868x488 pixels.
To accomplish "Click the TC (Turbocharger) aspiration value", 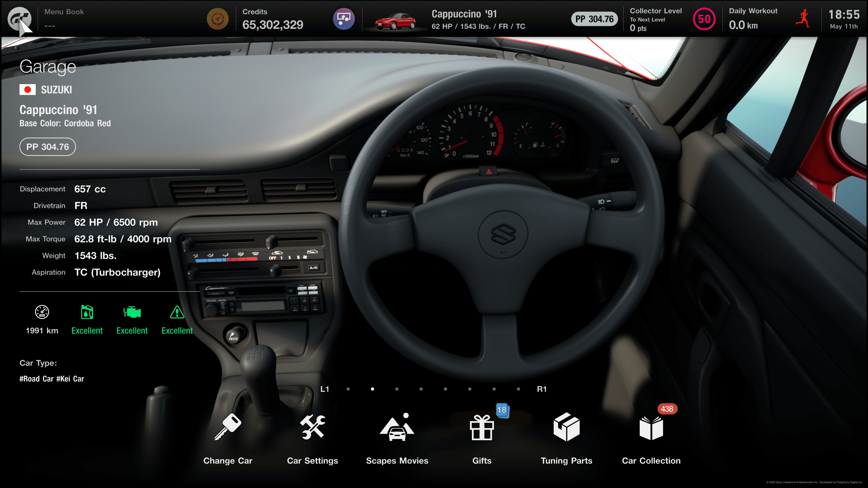I will pyautogui.click(x=117, y=272).
